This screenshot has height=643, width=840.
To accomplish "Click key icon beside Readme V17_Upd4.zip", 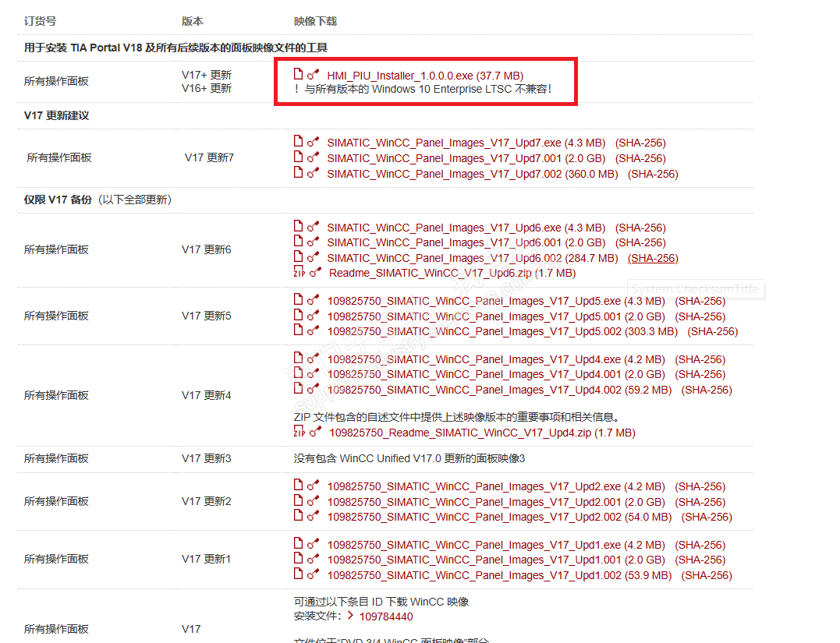I will [316, 432].
